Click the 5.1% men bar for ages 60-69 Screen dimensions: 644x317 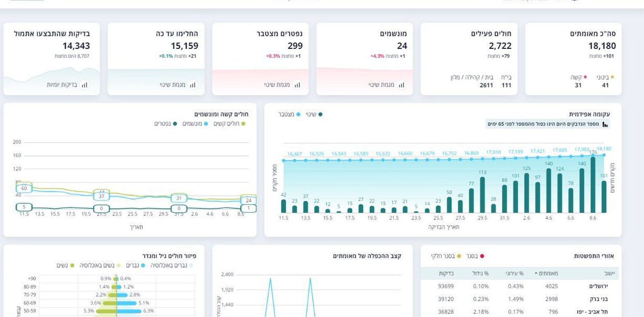click(x=126, y=303)
